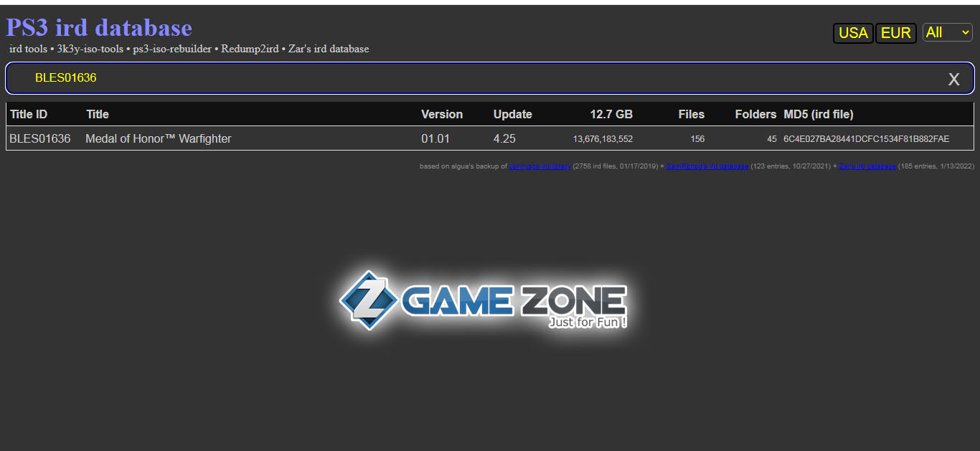Sort by the Update column header
Image resolution: width=980 pixels, height=451 pixels.
pos(512,114)
